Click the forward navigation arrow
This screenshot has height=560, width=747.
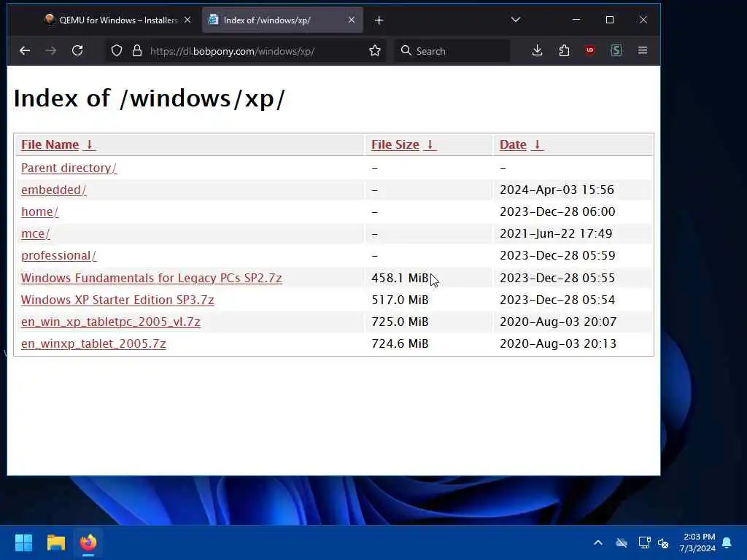point(50,50)
